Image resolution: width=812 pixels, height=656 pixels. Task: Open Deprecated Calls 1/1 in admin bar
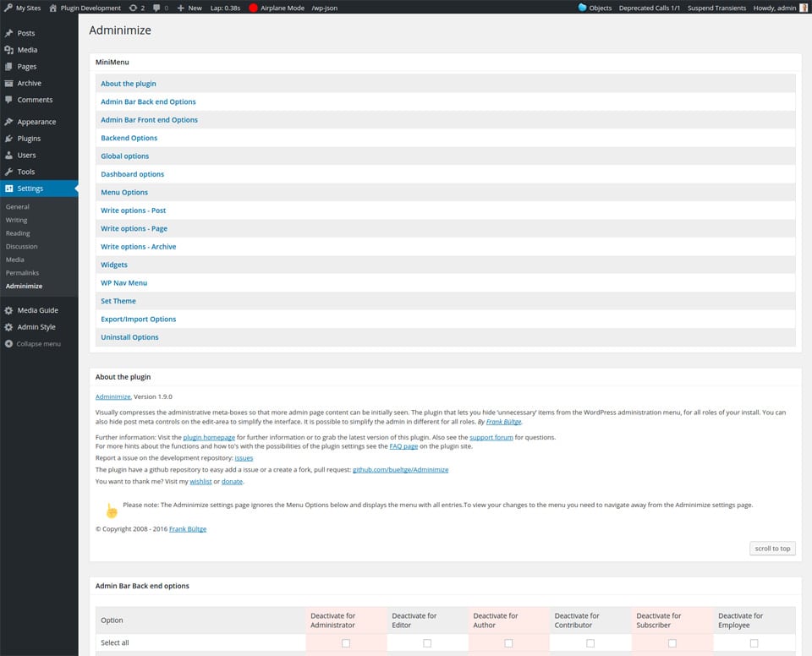click(x=650, y=8)
